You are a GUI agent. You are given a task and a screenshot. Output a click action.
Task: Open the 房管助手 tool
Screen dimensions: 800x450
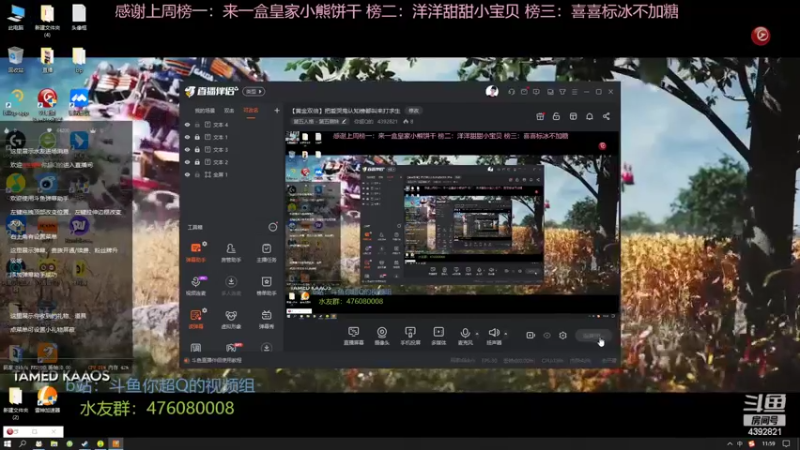231,252
